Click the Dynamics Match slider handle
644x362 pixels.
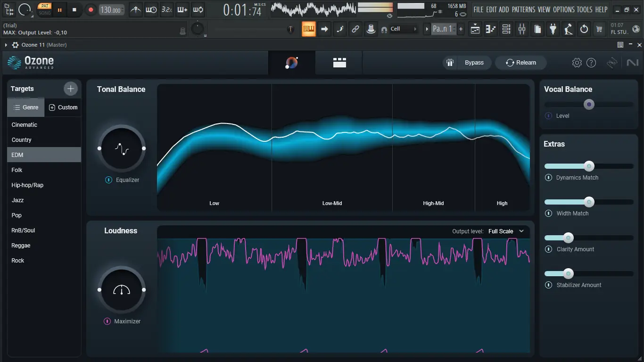pyautogui.click(x=589, y=166)
